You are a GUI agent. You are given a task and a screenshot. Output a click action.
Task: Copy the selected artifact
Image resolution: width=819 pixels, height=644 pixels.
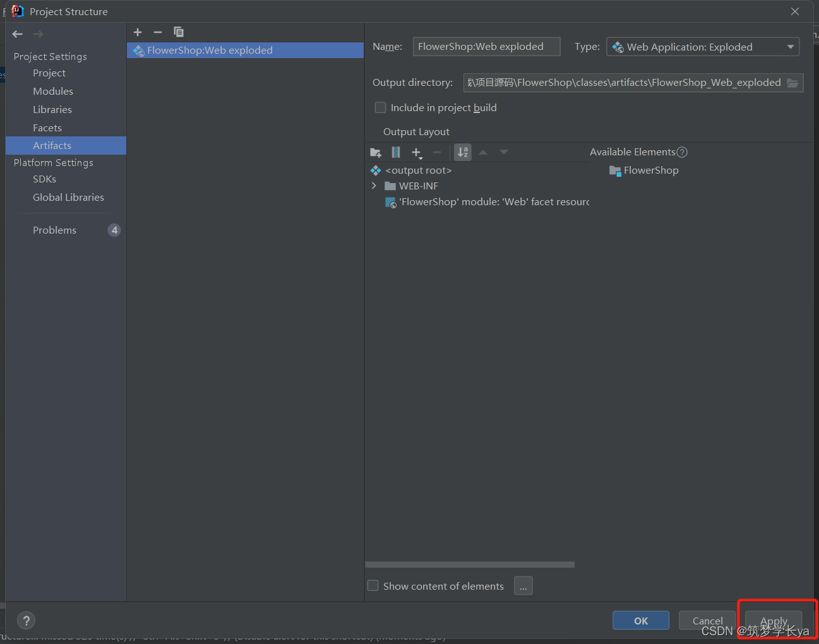pyautogui.click(x=179, y=32)
